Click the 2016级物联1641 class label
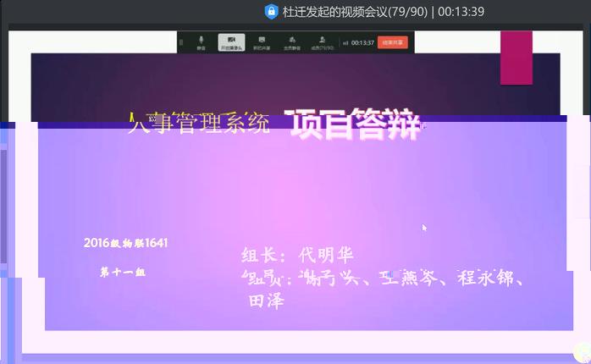The width and height of the screenshot is (591, 364). click(x=125, y=243)
